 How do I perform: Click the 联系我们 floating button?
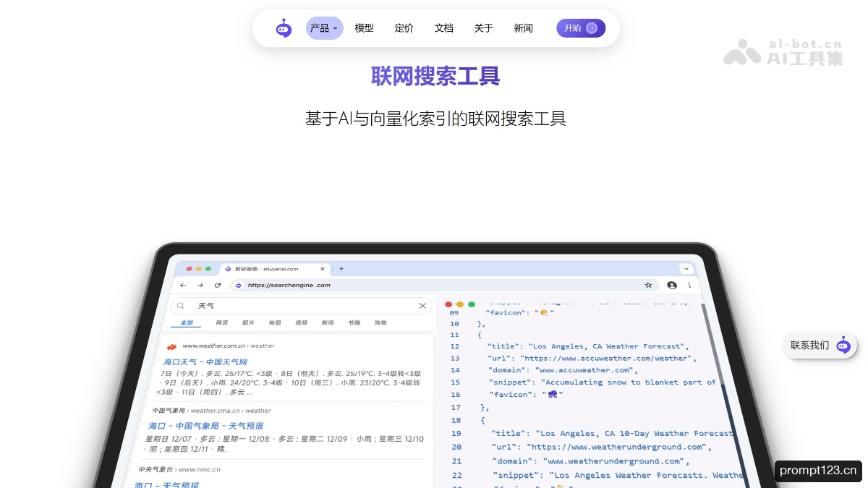[820, 345]
